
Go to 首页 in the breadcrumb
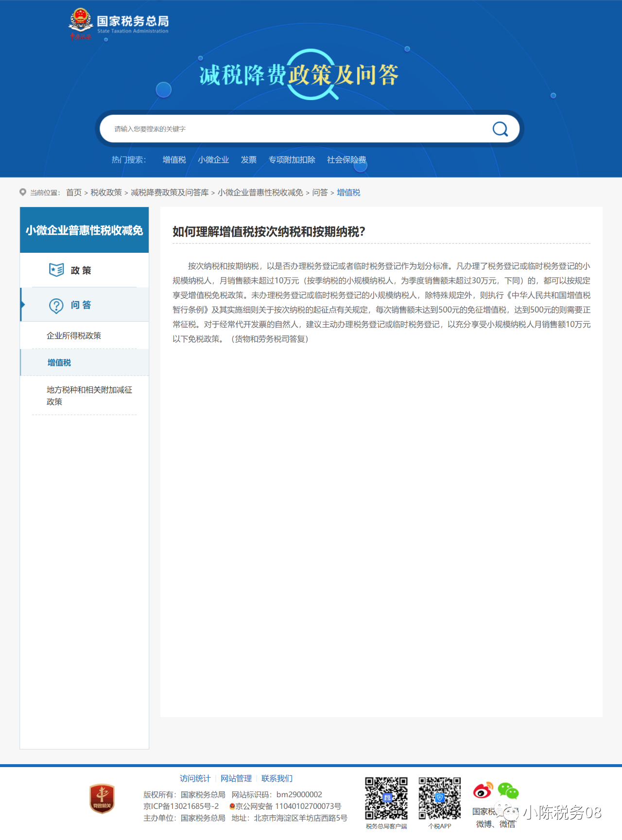click(x=74, y=192)
